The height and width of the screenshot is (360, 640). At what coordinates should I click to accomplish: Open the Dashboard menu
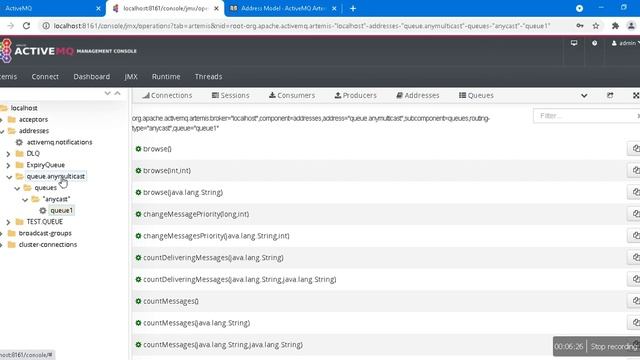click(91, 77)
